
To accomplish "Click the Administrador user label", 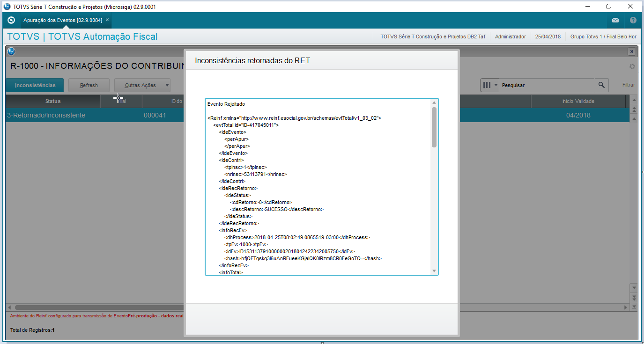I will coord(511,37).
